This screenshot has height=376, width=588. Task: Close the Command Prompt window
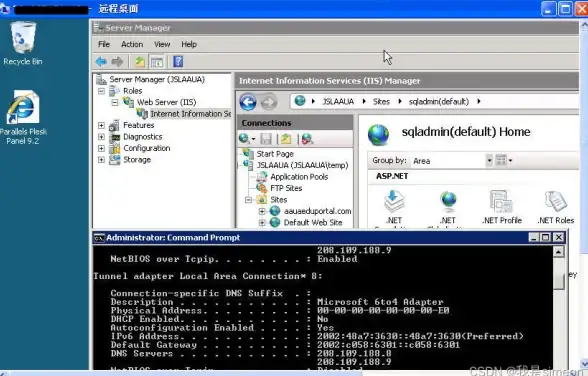[558, 237]
